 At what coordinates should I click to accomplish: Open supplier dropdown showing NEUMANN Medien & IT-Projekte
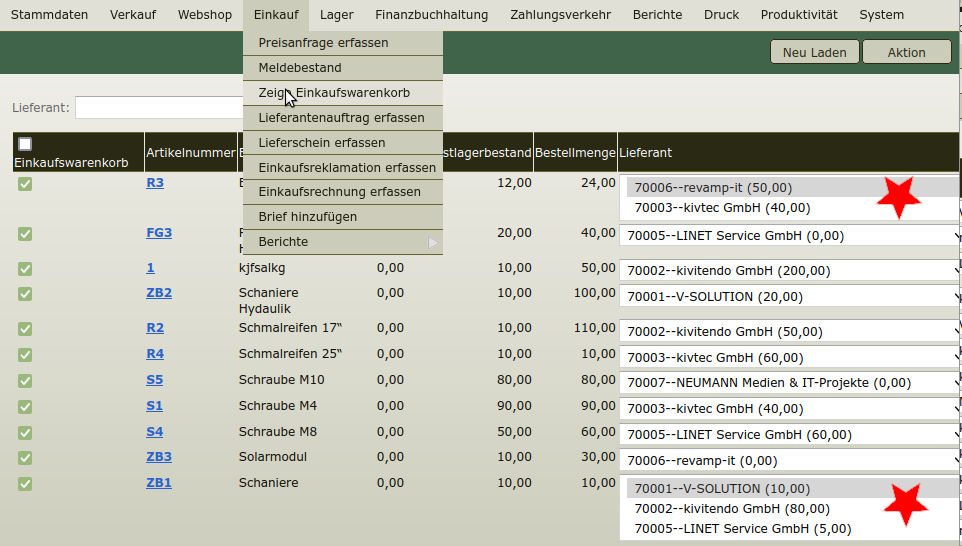[x=790, y=382]
